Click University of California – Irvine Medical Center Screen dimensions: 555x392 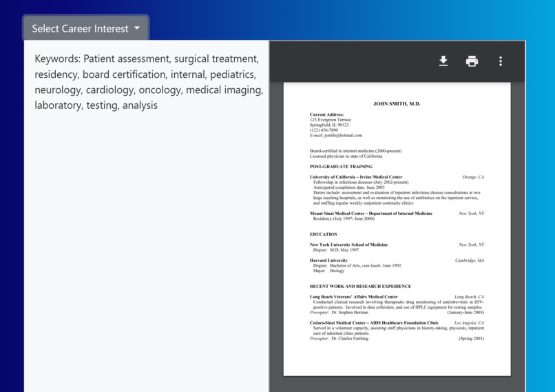pyautogui.click(x=356, y=177)
